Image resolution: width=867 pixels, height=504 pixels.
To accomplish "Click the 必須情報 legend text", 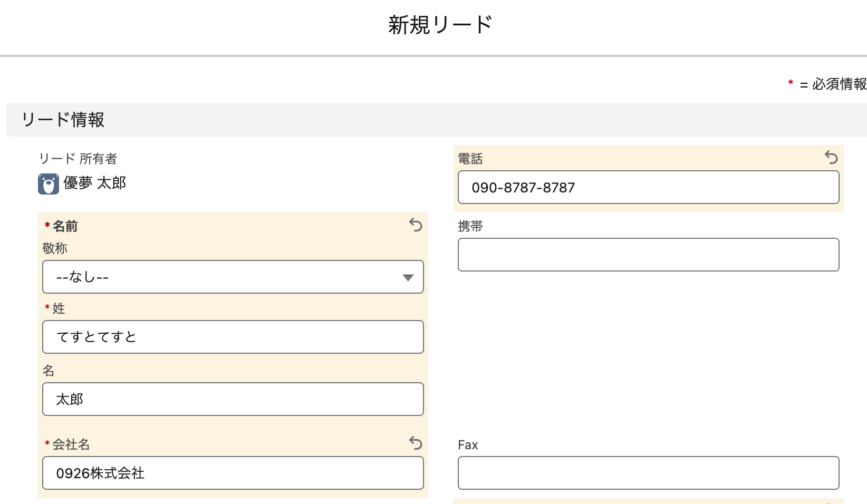I will tap(839, 84).
